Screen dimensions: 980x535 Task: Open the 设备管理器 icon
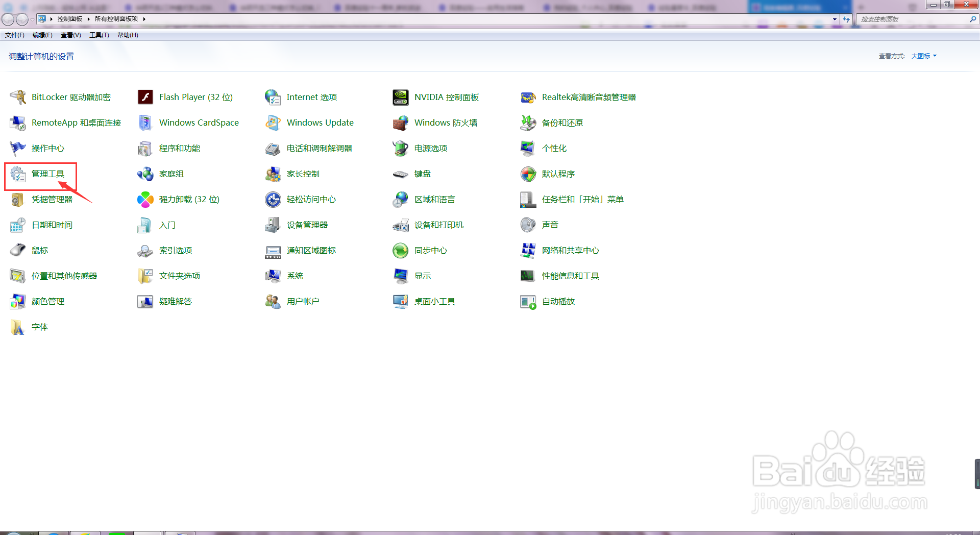pos(273,225)
